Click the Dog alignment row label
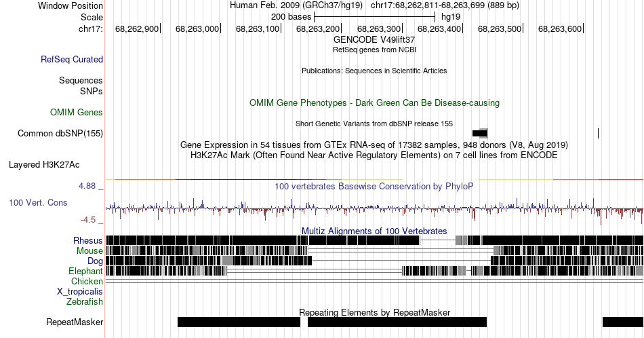644x338 pixels. pyautogui.click(x=95, y=261)
